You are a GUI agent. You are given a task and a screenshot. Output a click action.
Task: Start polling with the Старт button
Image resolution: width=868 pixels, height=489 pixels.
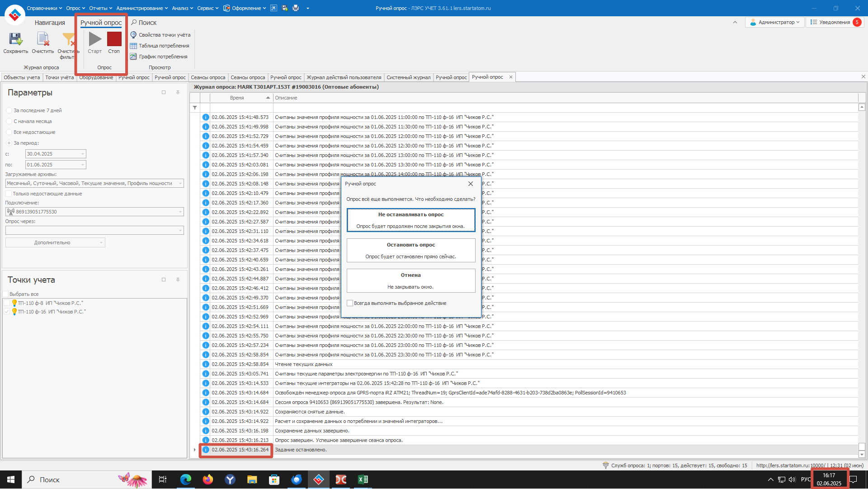click(x=95, y=43)
